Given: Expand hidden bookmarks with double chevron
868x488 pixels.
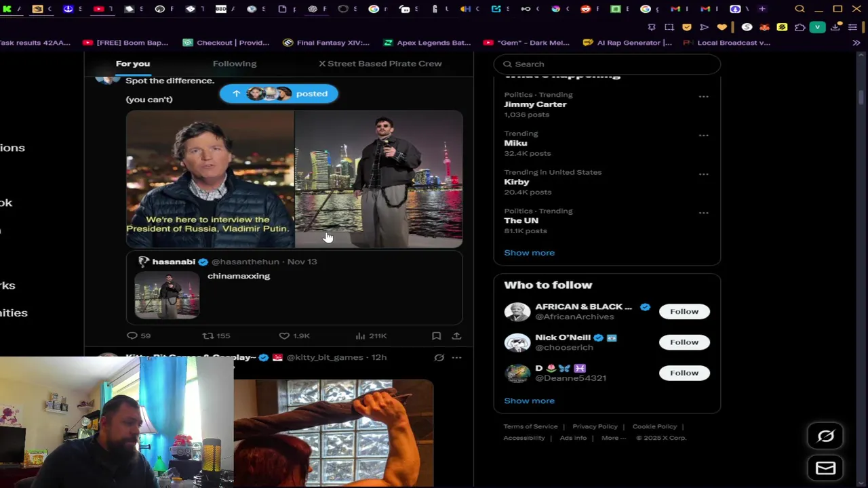Looking at the screenshot, I should (x=856, y=43).
